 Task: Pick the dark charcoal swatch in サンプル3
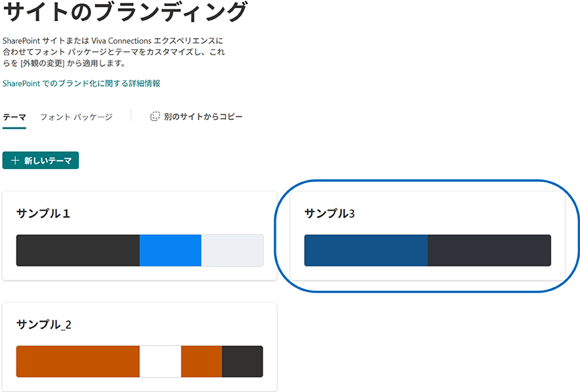click(x=489, y=250)
